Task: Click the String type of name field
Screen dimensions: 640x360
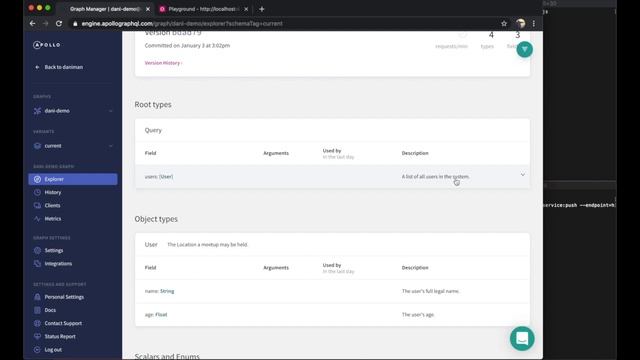Action: click(x=167, y=291)
